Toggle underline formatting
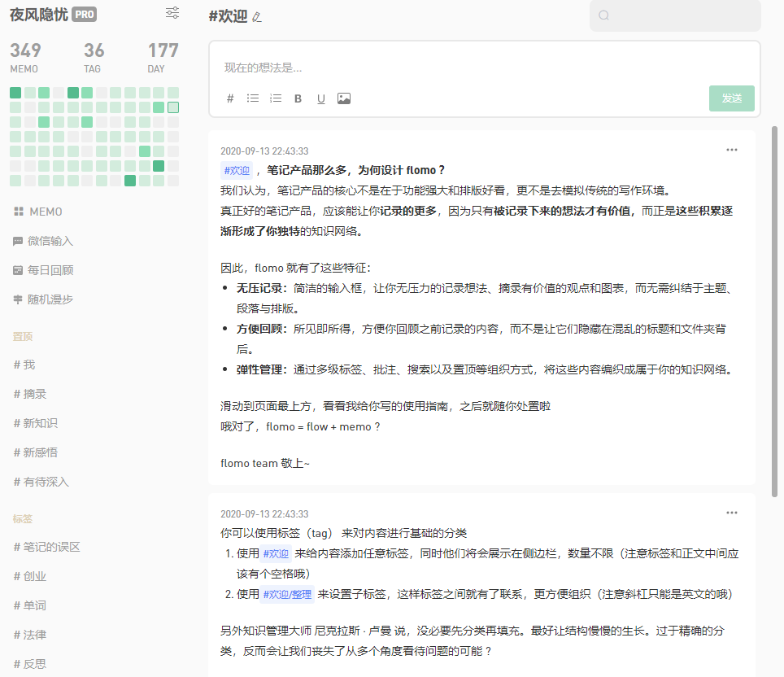Viewport: 784px width, 677px height. (x=321, y=98)
